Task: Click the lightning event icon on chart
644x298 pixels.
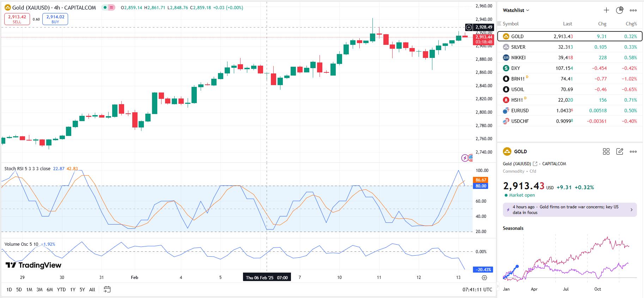Action: [465, 158]
